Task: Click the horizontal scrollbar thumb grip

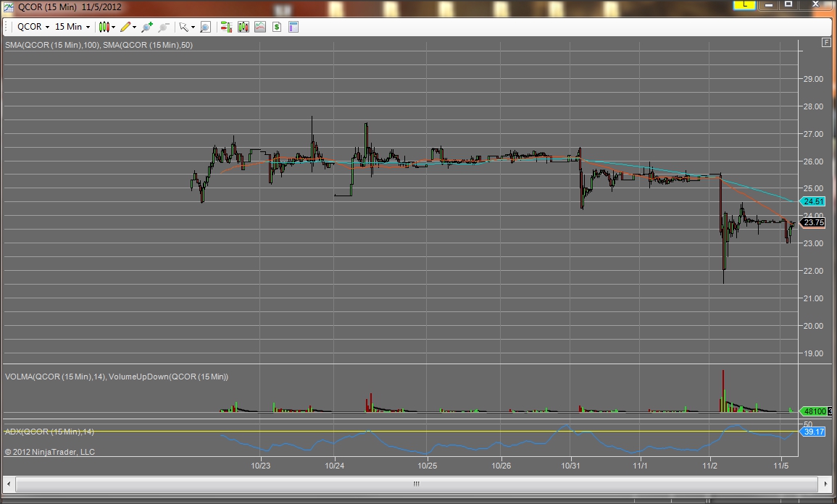Action: [417, 484]
